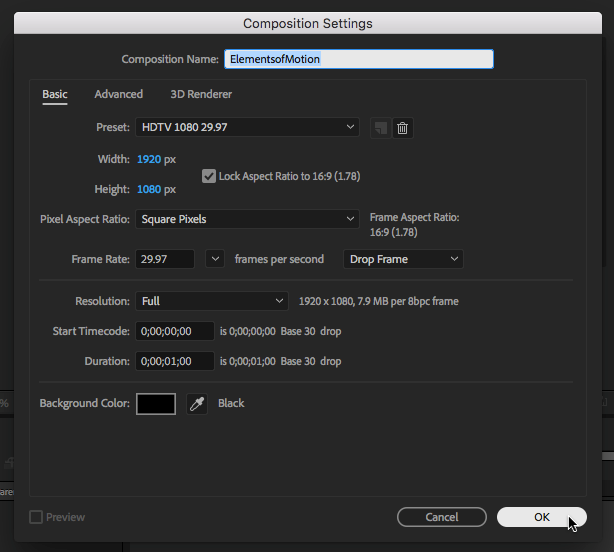
Task: Open the 3D Renderer tab
Action: coord(201,94)
